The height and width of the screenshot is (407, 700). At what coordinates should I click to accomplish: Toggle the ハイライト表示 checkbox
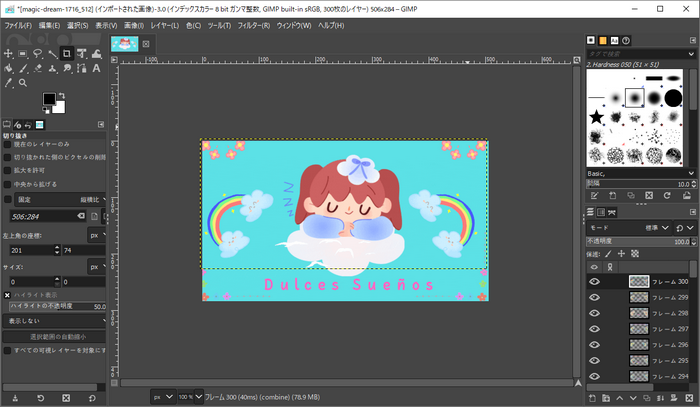8,295
